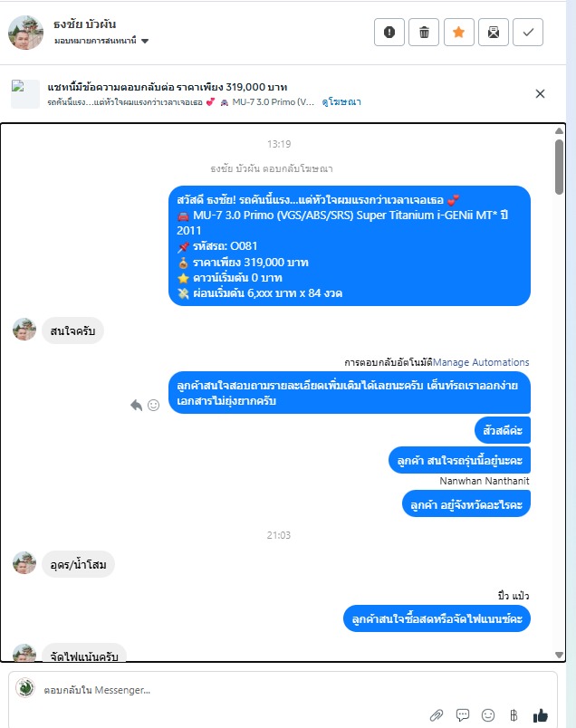Viewport: 576px width, 728px height.
Task: Attach file using paperclip icon
Action: (x=437, y=715)
